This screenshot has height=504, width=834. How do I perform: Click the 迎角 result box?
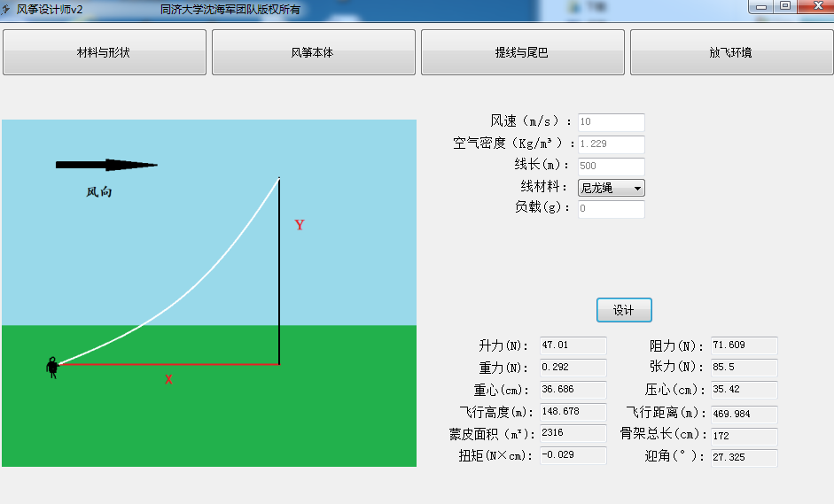(x=744, y=457)
